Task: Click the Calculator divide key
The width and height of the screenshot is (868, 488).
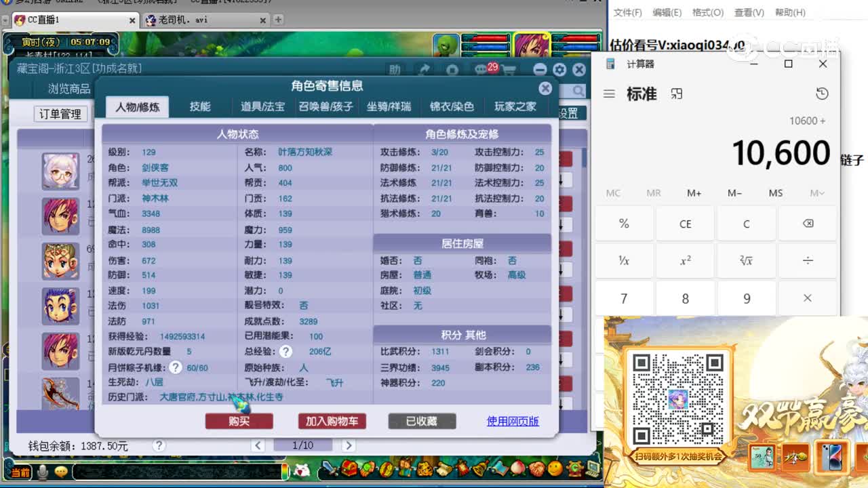Action: click(808, 261)
